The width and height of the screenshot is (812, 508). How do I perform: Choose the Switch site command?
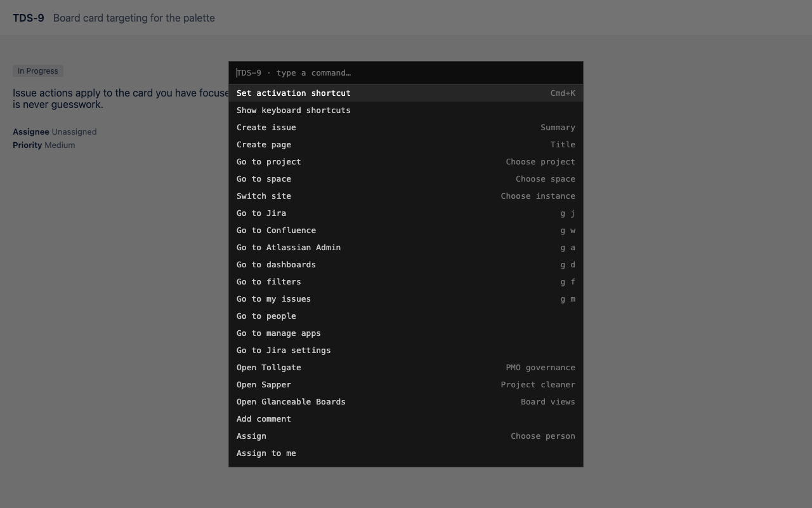point(406,196)
